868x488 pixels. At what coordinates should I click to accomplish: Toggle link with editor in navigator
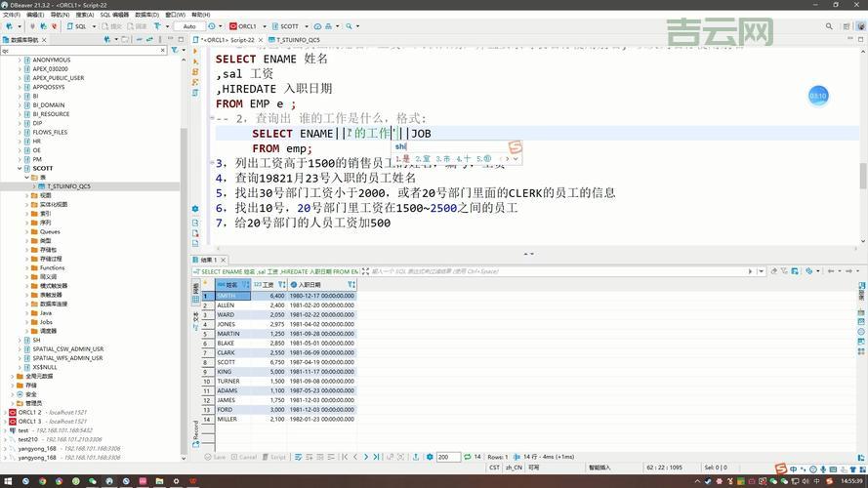click(149, 40)
